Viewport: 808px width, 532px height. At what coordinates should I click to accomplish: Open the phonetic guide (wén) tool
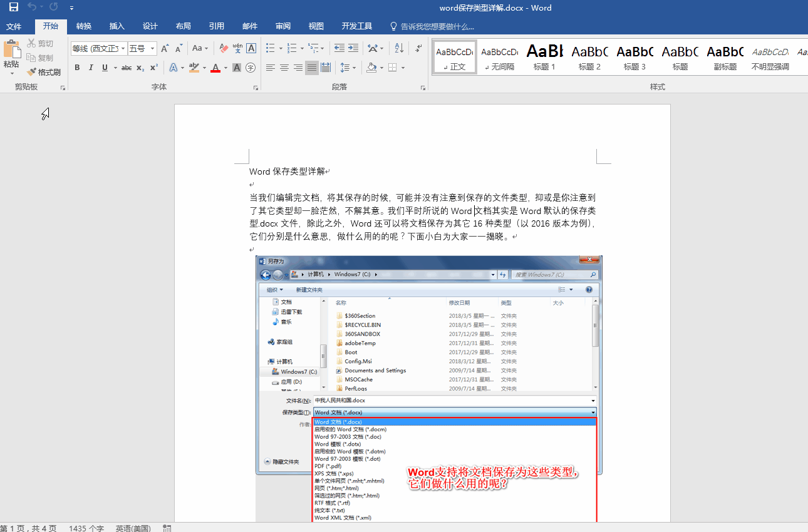point(237,48)
